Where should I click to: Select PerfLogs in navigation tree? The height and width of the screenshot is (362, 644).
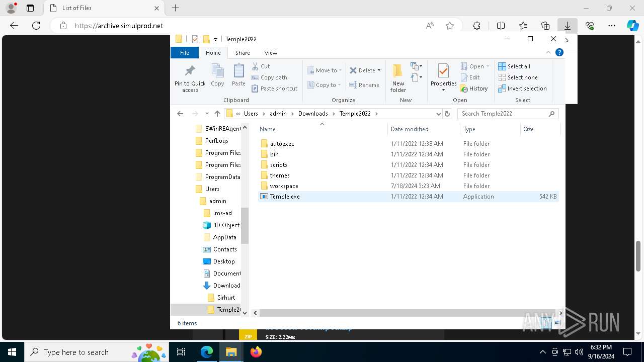217,141
